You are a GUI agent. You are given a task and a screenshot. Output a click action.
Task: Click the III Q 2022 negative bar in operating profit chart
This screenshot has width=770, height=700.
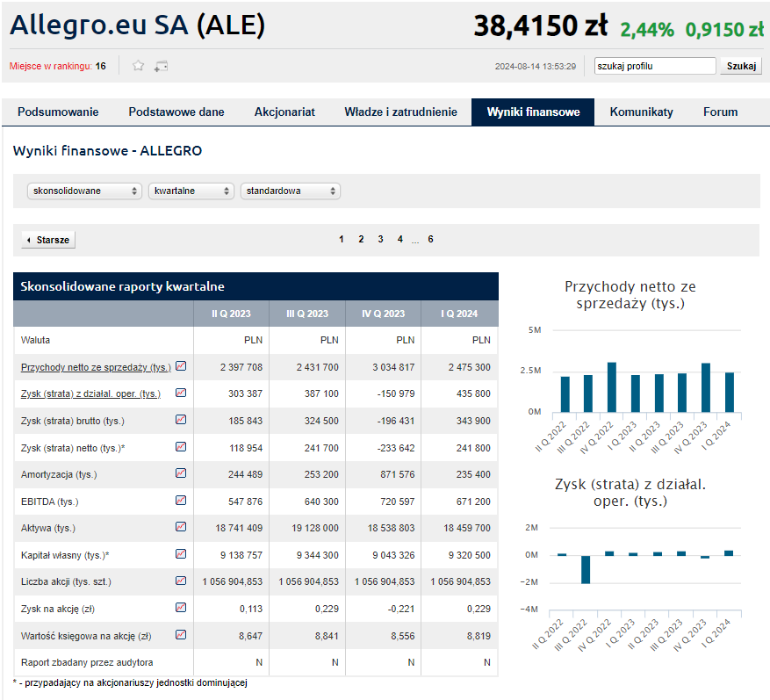tap(586, 569)
